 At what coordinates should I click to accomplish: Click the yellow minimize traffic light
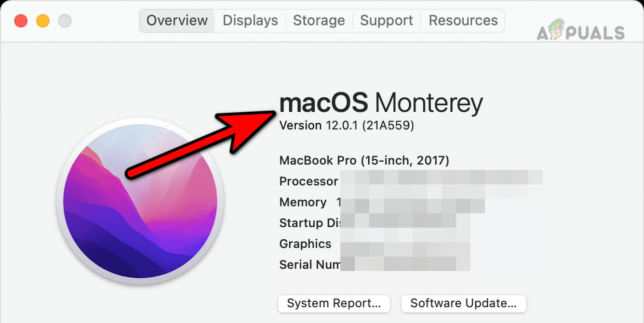tap(42, 21)
